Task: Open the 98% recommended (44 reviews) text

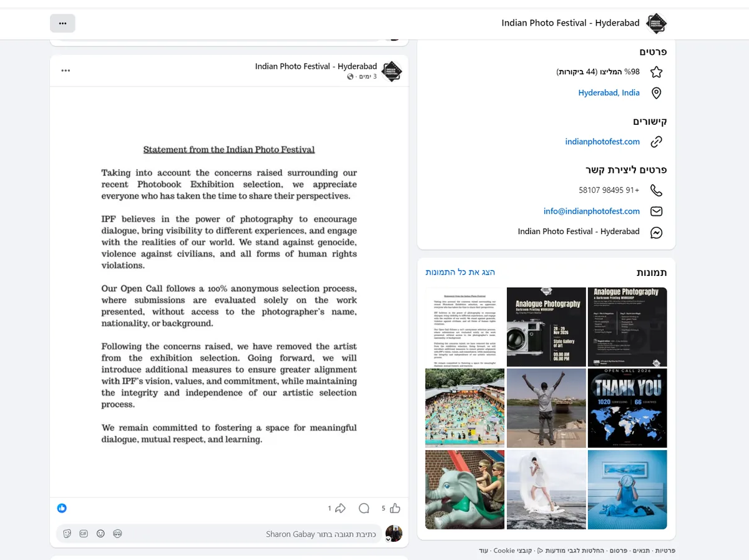Action: coord(598,72)
